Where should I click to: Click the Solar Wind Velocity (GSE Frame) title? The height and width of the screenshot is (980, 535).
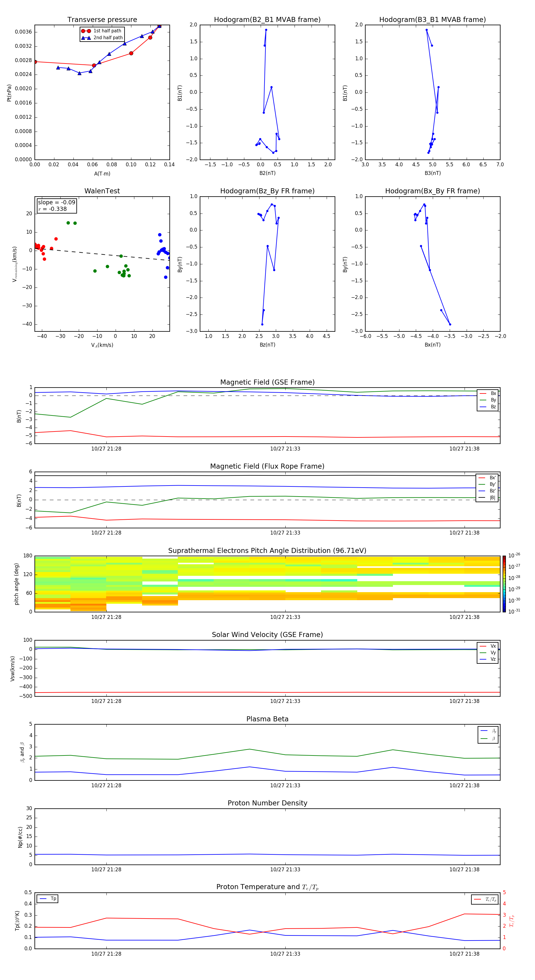tap(267, 635)
